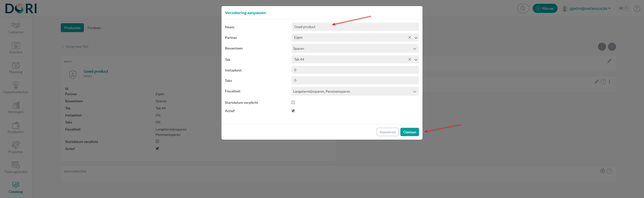Open the Contacten section in the sidebar
This screenshot has width=644, height=198.
pos(16,28)
